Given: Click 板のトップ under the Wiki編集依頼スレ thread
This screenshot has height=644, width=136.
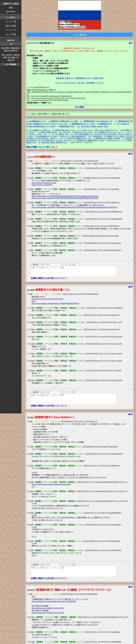Looking at the screenshot, I should [55, 278].
